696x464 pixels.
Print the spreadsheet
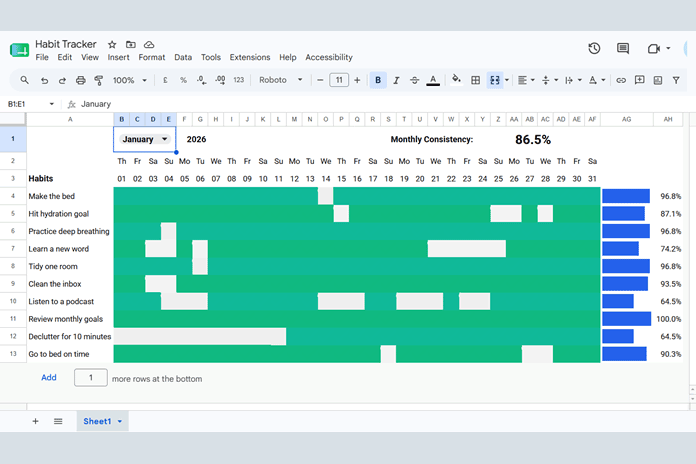(80, 80)
